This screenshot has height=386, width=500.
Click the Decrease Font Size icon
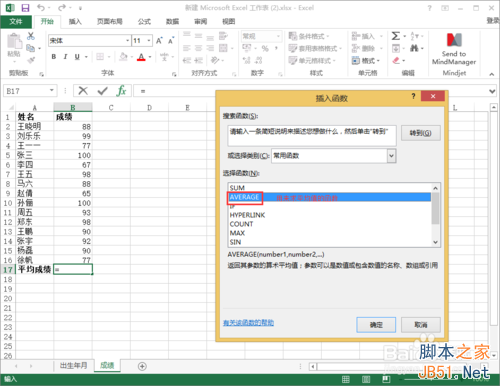pos(171,41)
